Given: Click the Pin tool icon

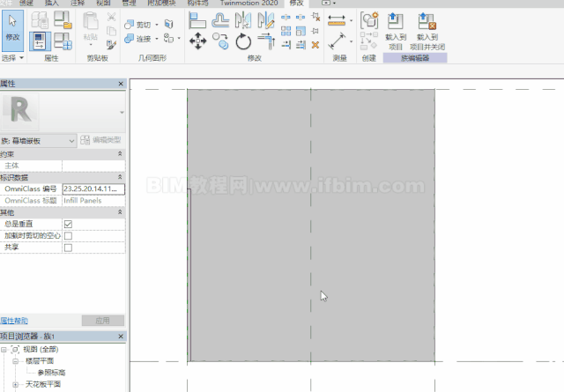Looking at the screenshot, I should pyautogui.click(x=315, y=31).
